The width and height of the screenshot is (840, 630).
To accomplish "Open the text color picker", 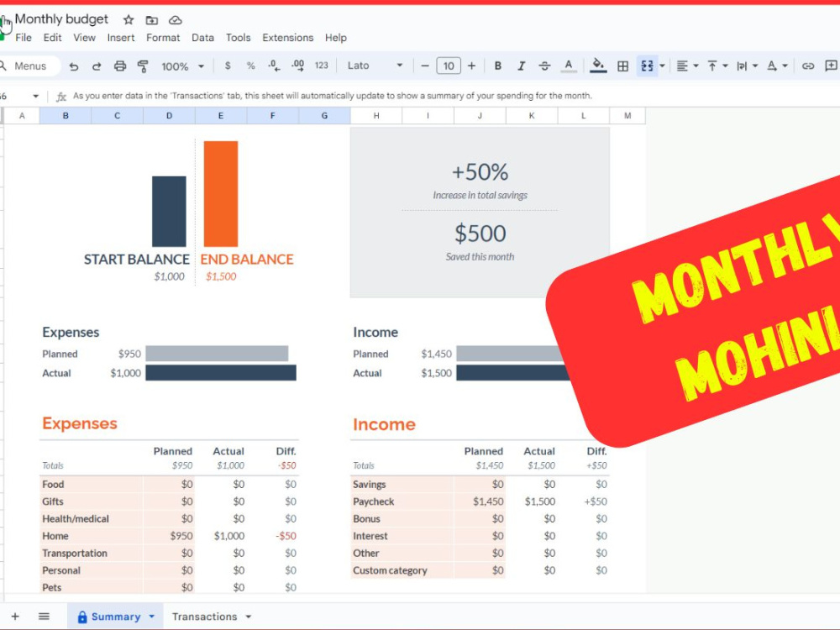I will pos(569,66).
